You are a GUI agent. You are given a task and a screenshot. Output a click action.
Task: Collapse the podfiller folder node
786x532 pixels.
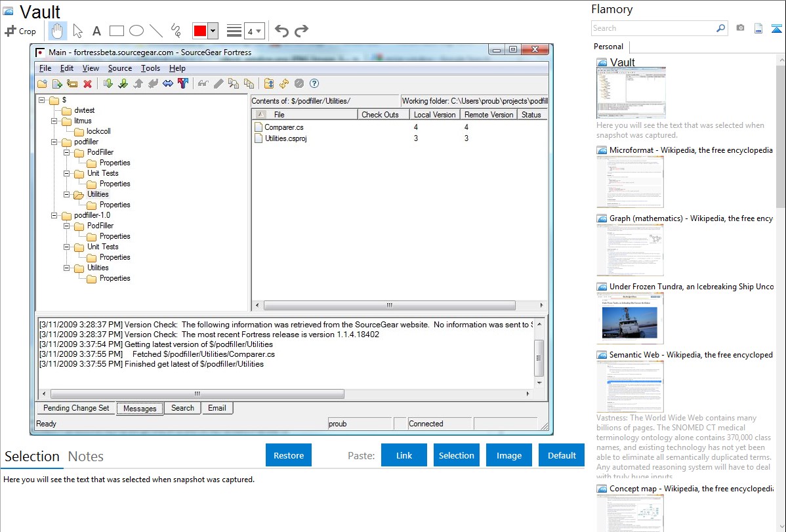54,142
